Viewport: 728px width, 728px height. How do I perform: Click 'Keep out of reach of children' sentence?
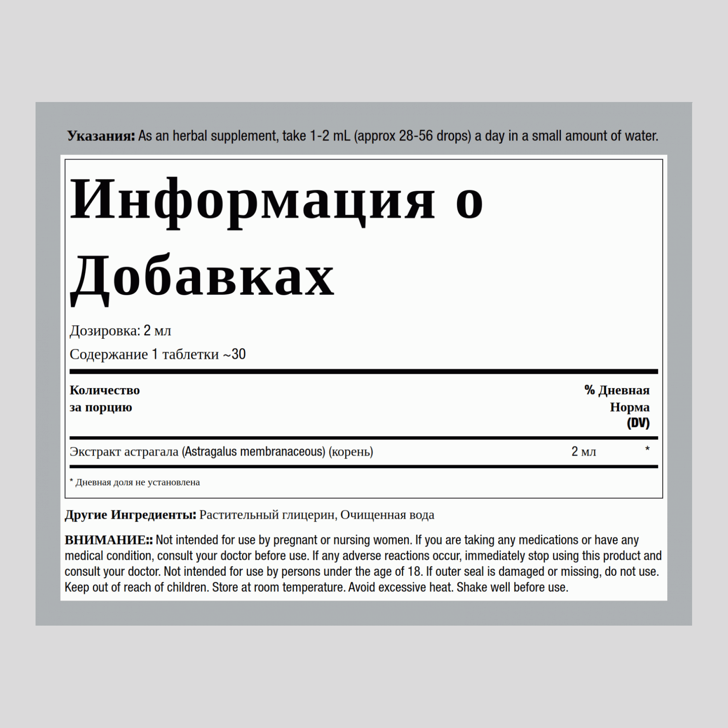[x=137, y=587]
